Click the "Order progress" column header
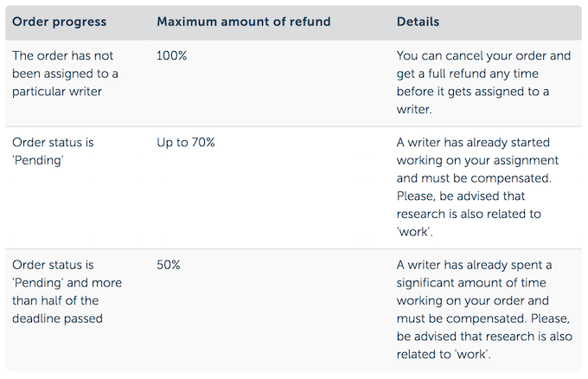 (57, 22)
